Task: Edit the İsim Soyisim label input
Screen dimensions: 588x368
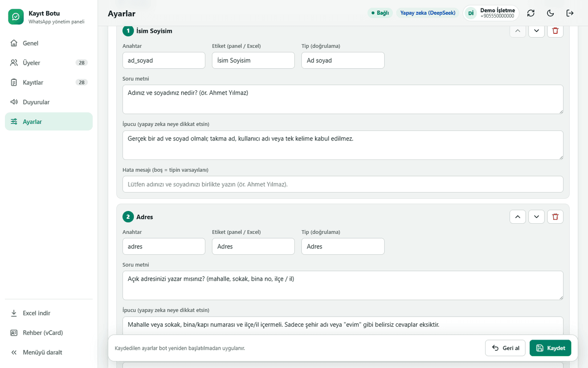Action: pos(253,60)
